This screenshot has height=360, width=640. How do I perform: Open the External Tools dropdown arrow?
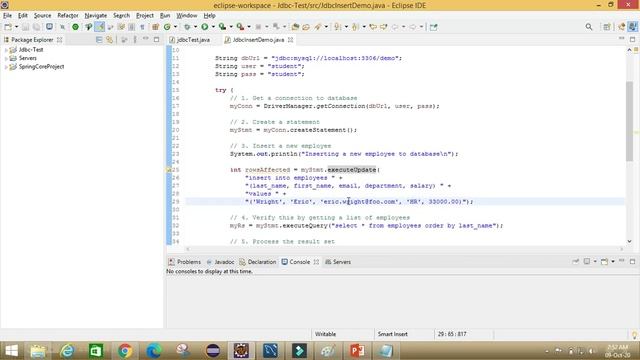click(x=249, y=27)
